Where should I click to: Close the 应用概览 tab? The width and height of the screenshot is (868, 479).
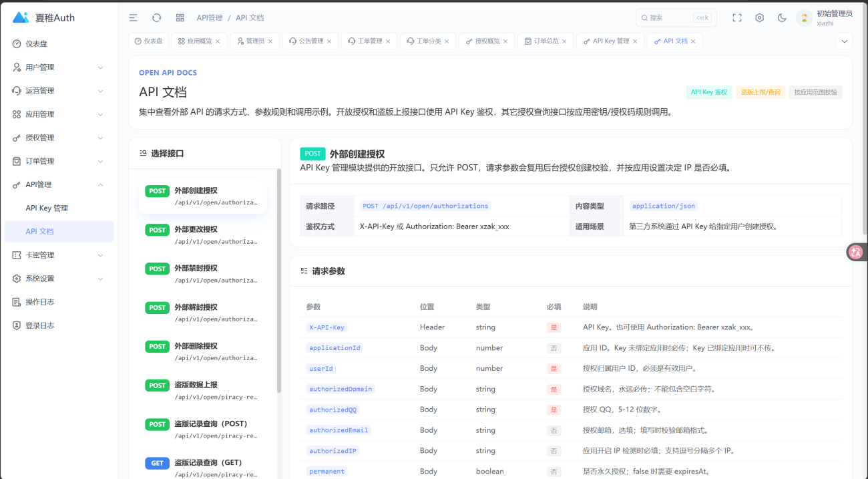(218, 41)
